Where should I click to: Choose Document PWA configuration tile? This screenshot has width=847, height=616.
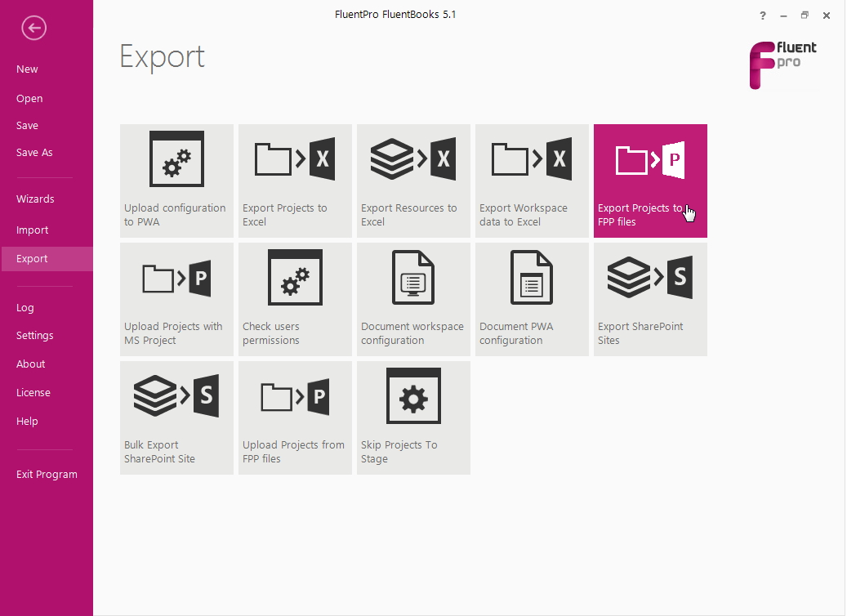(x=532, y=299)
